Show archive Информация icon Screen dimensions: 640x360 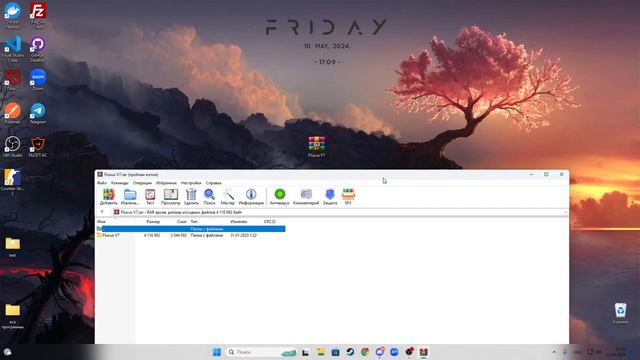[x=251, y=196]
